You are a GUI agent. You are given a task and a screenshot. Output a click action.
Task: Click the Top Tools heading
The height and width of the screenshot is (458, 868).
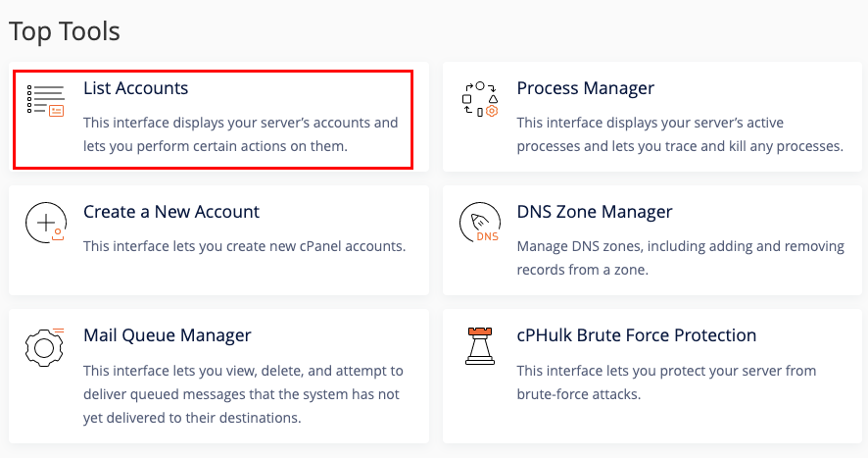click(65, 31)
